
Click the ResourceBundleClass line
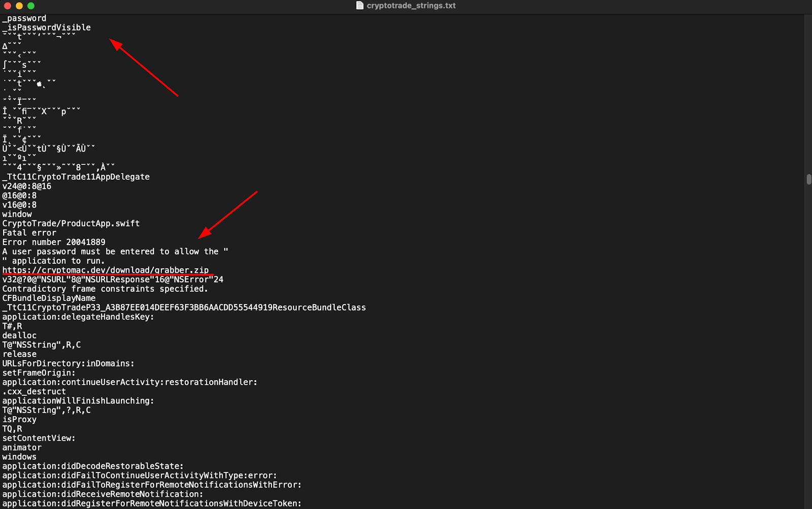pos(184,308)
